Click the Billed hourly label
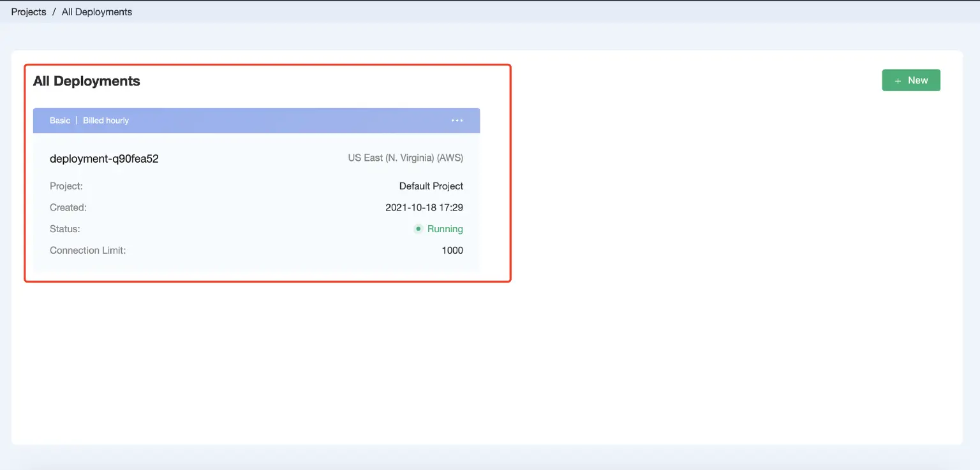The width and height of the screenshot is (980, 470). [106, 121]
